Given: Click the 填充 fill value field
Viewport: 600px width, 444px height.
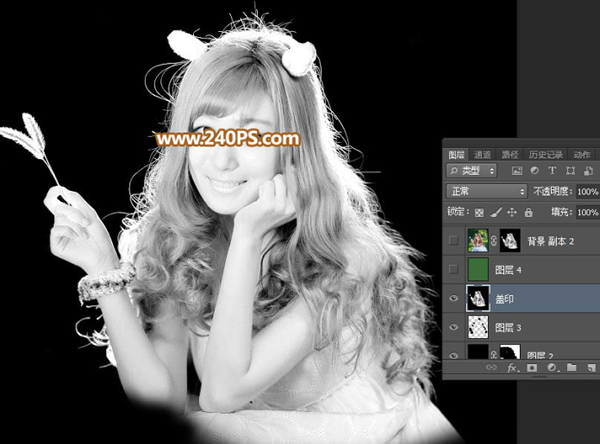Looking at the screenshot, I should point(588,212).
